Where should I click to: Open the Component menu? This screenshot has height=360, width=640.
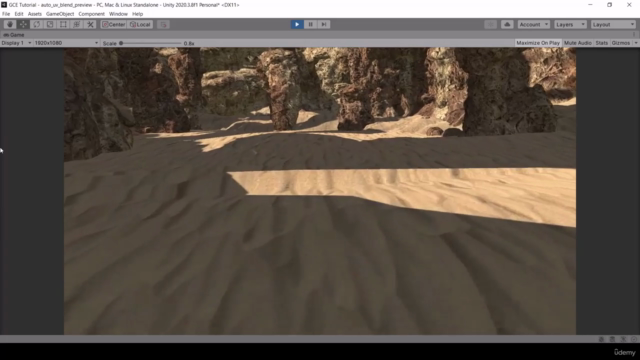coord(91,14)
